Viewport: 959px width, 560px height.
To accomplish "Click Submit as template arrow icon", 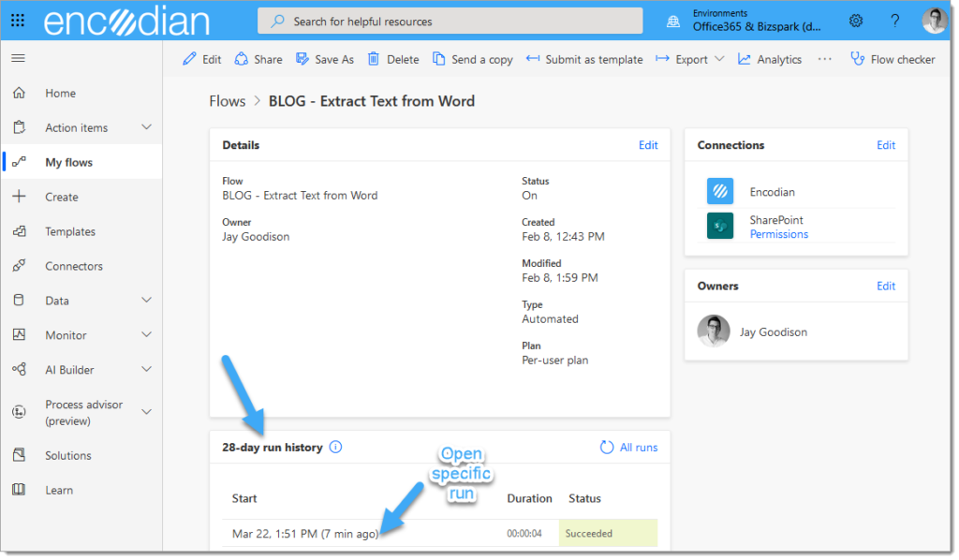I will point(533,59).
